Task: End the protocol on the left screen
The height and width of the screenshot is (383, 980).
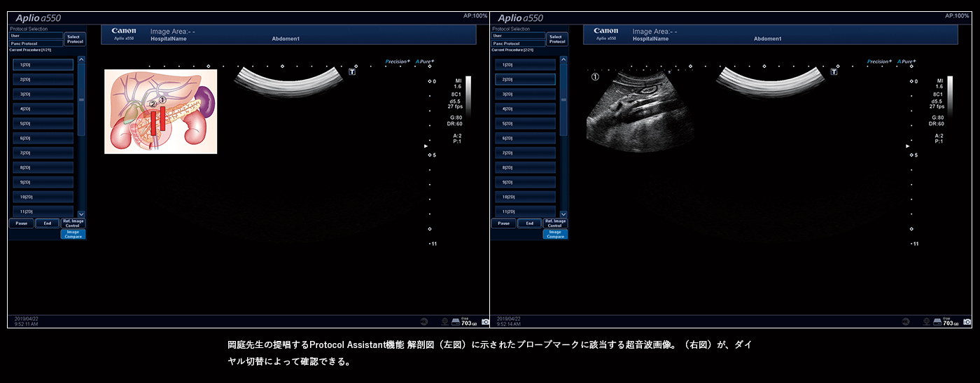Action: point(47,223)
